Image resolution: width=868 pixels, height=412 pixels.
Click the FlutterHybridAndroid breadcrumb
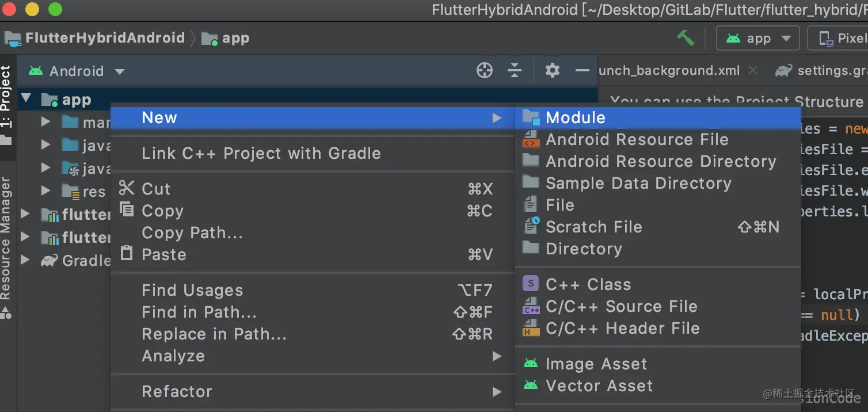click(x=95, y=39)
